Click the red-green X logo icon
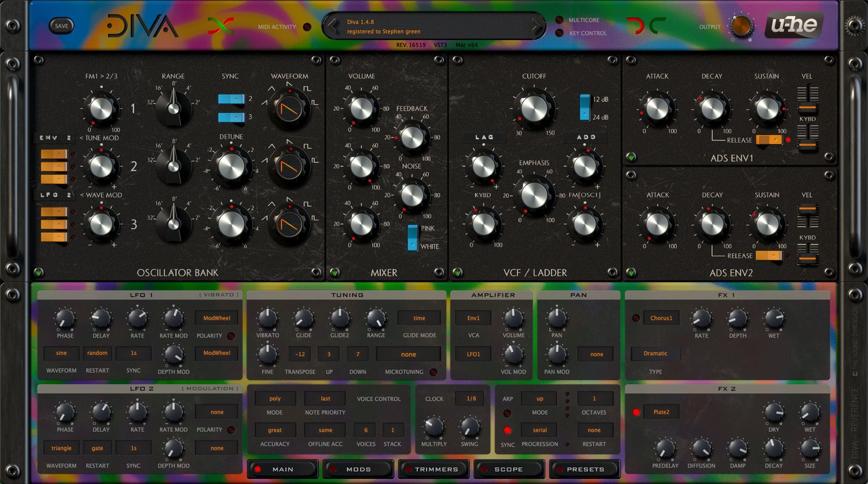 (221, 26)
